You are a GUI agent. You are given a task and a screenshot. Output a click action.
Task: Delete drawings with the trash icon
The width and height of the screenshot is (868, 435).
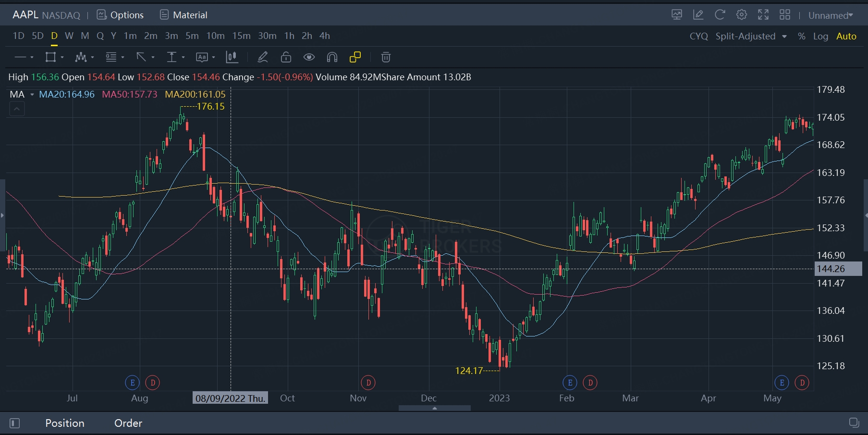tap(386, 57)
